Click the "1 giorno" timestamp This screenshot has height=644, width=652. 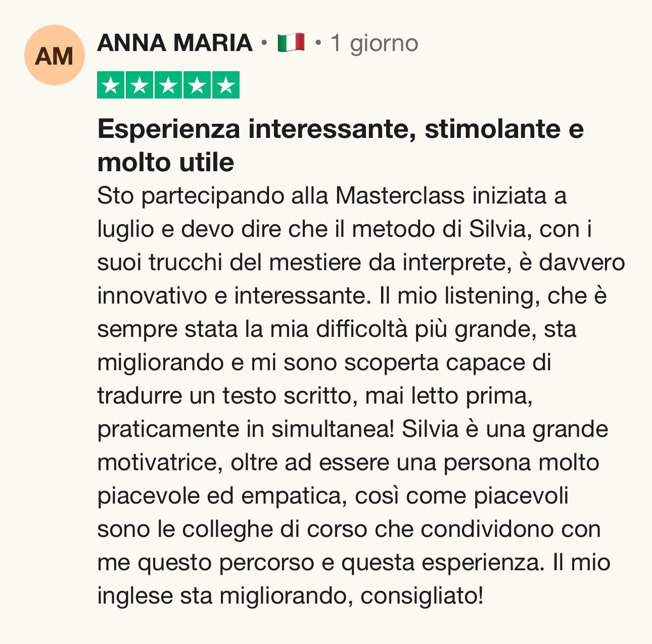click(374, 43)
